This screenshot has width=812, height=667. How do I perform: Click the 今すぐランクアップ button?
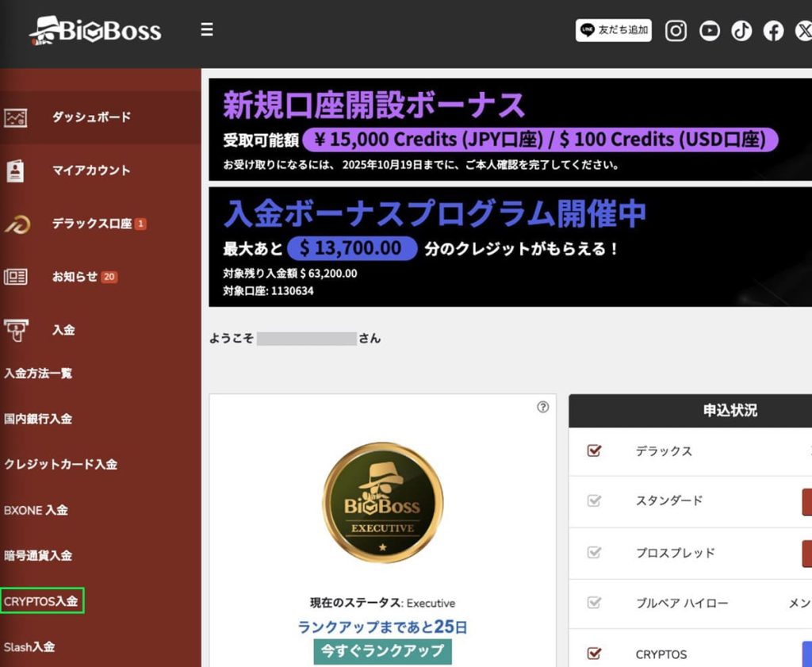coord(382,651)
